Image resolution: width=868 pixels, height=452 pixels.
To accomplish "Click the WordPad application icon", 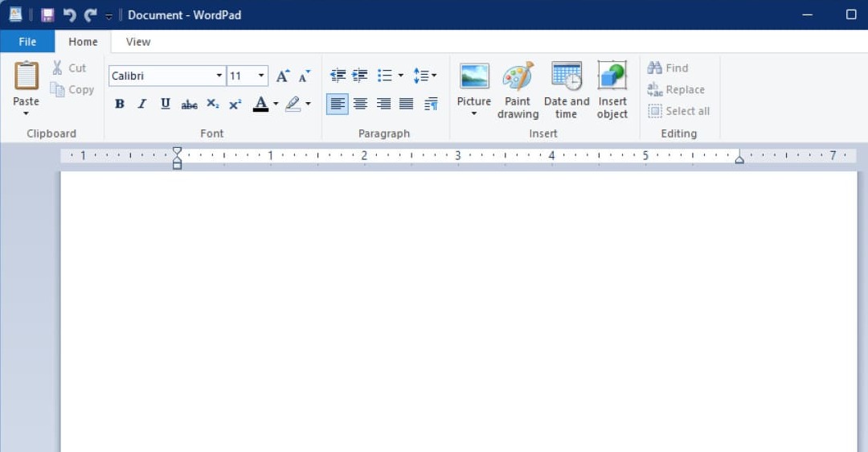I will [x=15, y=15].
